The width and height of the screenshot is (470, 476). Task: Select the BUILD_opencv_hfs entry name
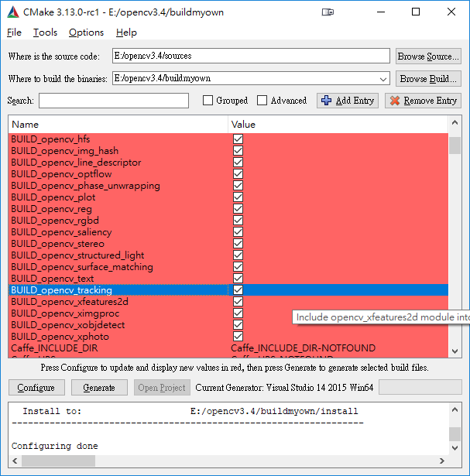(x=50, y=139)
